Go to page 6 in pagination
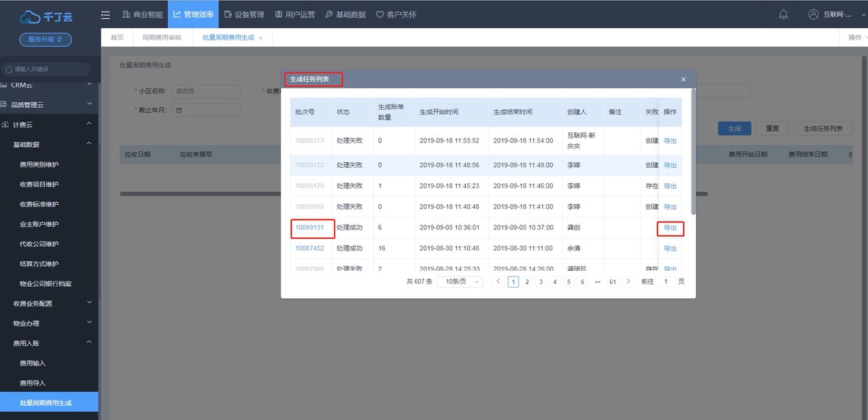Viewport: 868px width, 420px height. [x=582, y=282]
